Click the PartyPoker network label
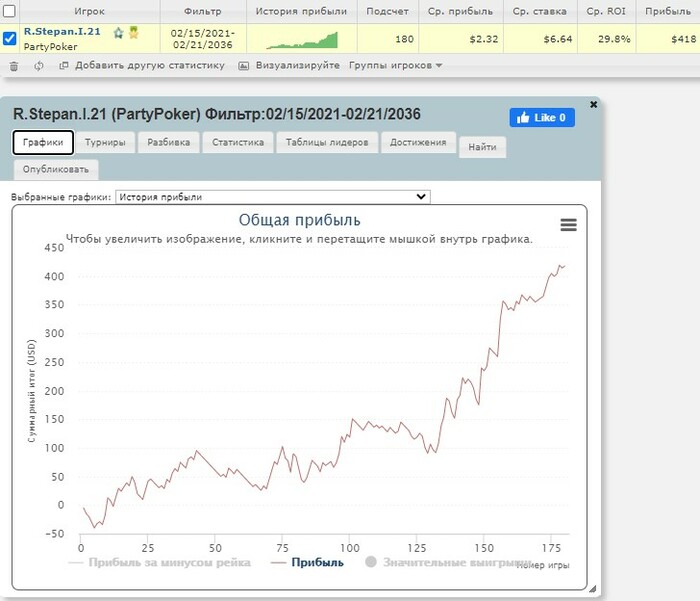700x601 pixels. coord(50,46)
